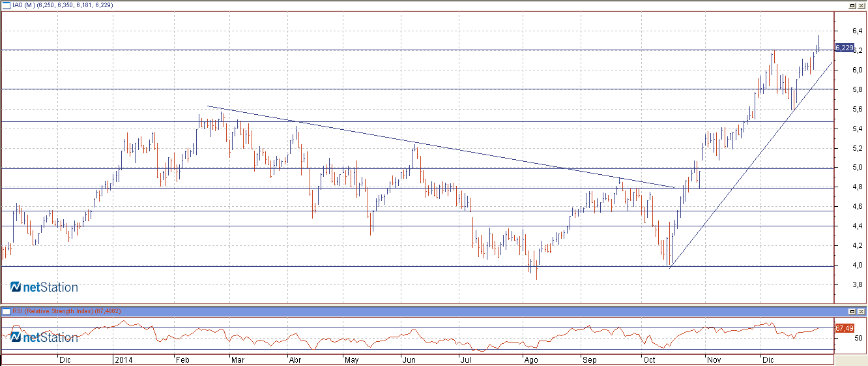Close the IAG price chart pane
This screenshot has height=366, width=868.
coord(861,5)
